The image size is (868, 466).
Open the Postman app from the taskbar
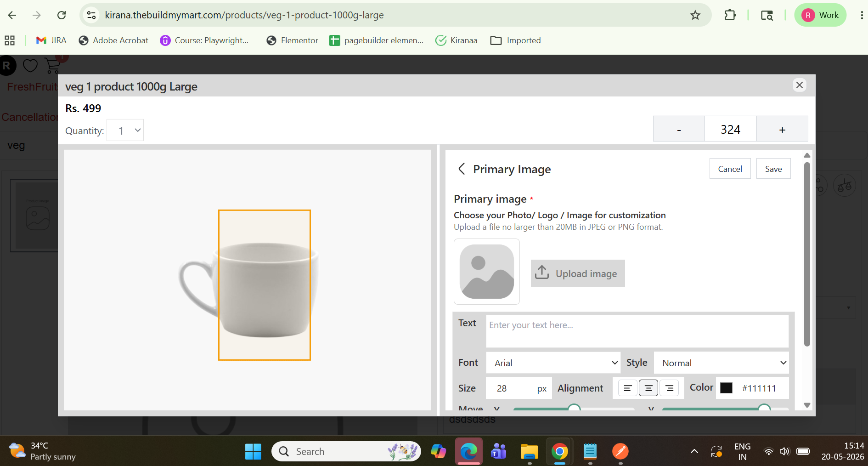pyautogui.click(x=620, y=451)
